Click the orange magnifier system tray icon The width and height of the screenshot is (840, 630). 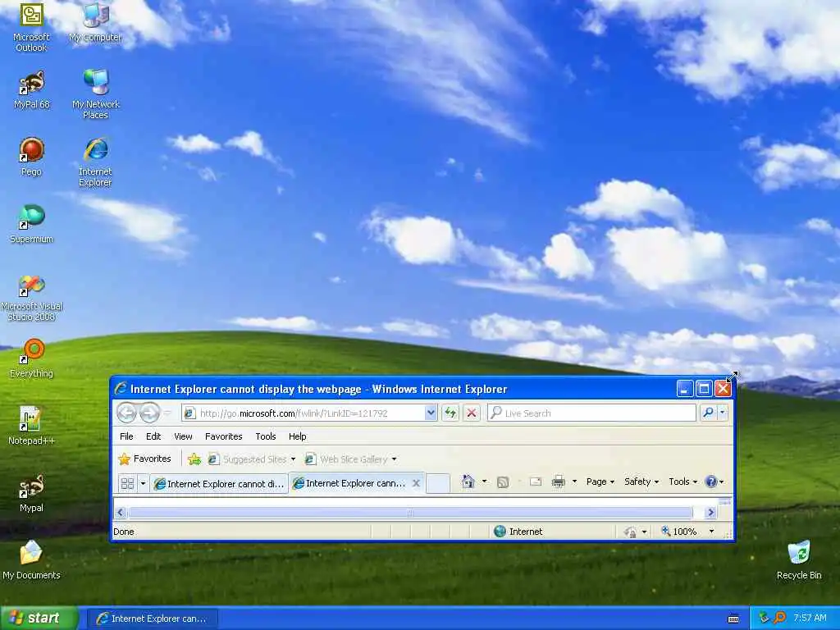pos(780,618)
